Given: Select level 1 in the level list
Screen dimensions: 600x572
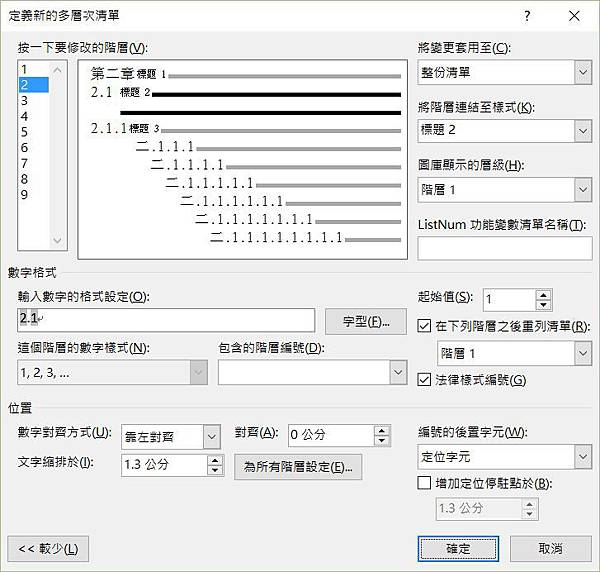Looking at the screenshot, I should pyautogui.click(x=33, y=69).
